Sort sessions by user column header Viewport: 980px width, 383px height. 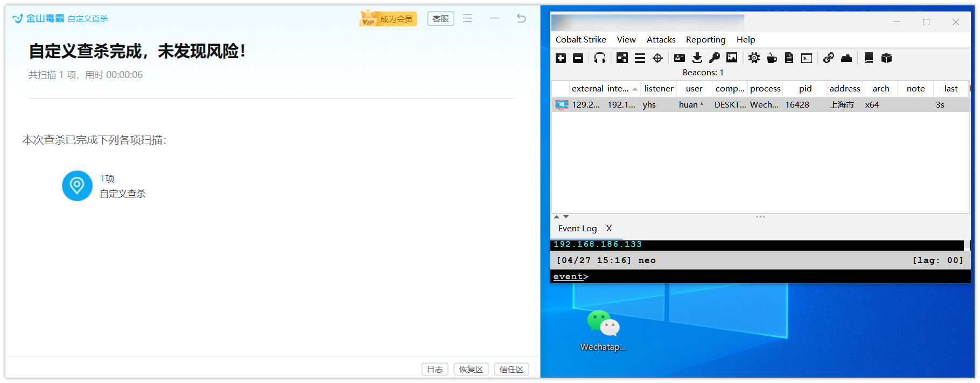(694, 89)
